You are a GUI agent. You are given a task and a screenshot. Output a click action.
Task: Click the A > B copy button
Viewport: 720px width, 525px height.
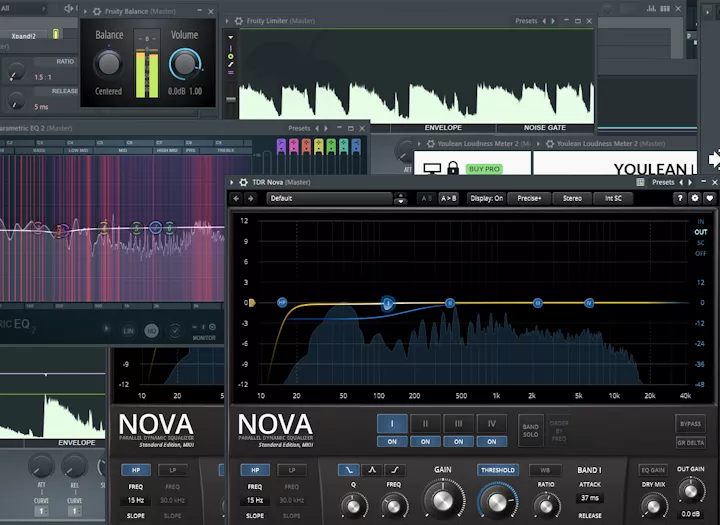click(449, 198)
